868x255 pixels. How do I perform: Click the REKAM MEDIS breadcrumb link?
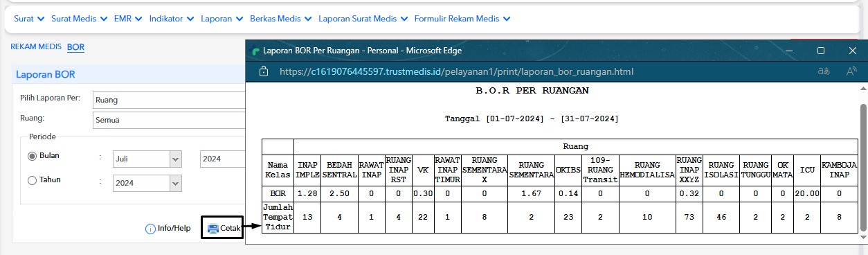click(x=36, y=47)
